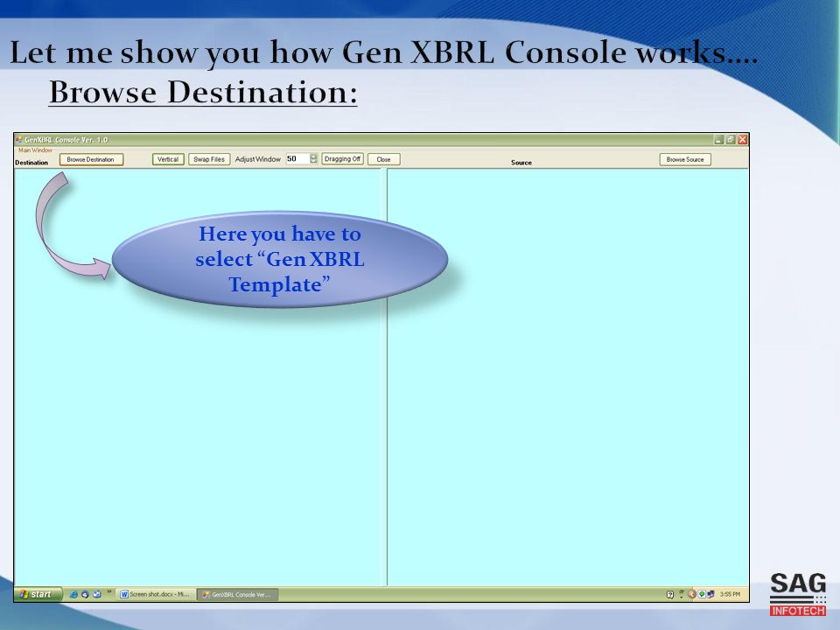Restore the GenXBRL Console window
Viewport: 840px width, 630px height.
[731, 140]
